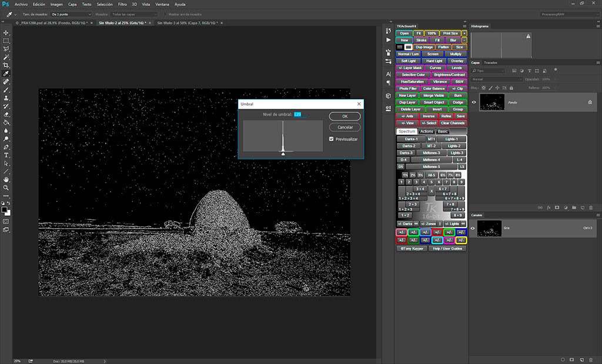Screen dimensions: 602x364
Task: Click OK in the Umbral dialog
Action: (x=345, y=116)
